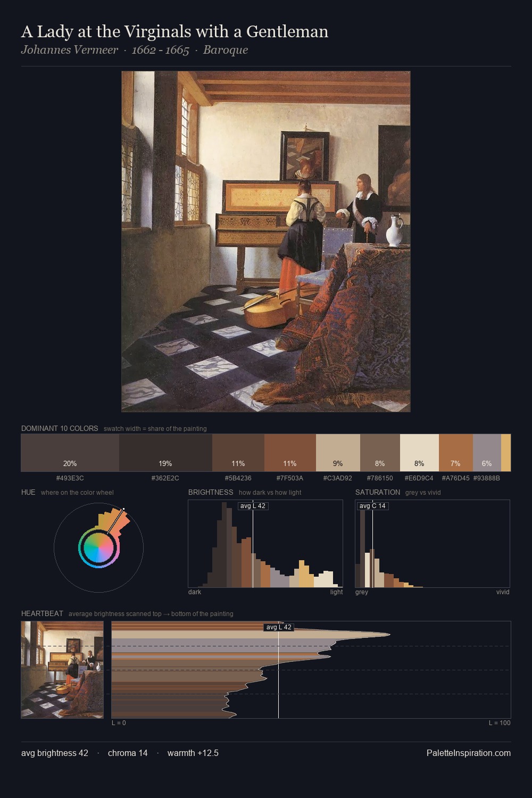Select the #E6D9C4 hex label
Screen dimensions: 532x798
[419, 478]
